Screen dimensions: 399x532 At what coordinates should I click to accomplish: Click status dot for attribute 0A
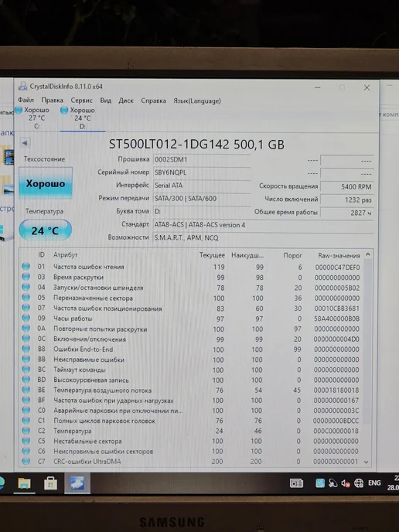tap(26, 328)
